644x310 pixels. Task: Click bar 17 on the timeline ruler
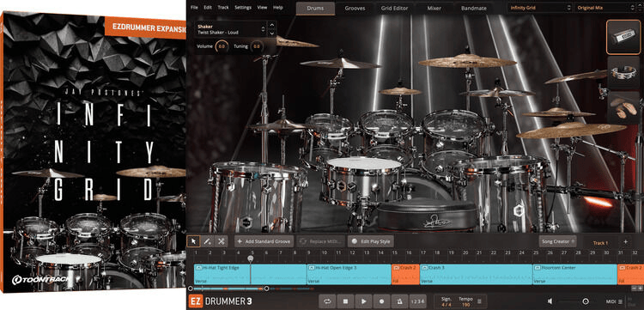(422, 252)
